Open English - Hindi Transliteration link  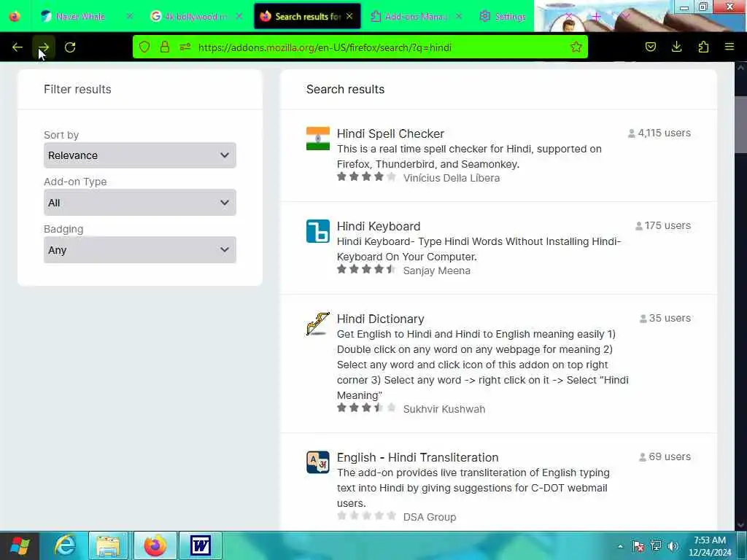click(417, 458)
